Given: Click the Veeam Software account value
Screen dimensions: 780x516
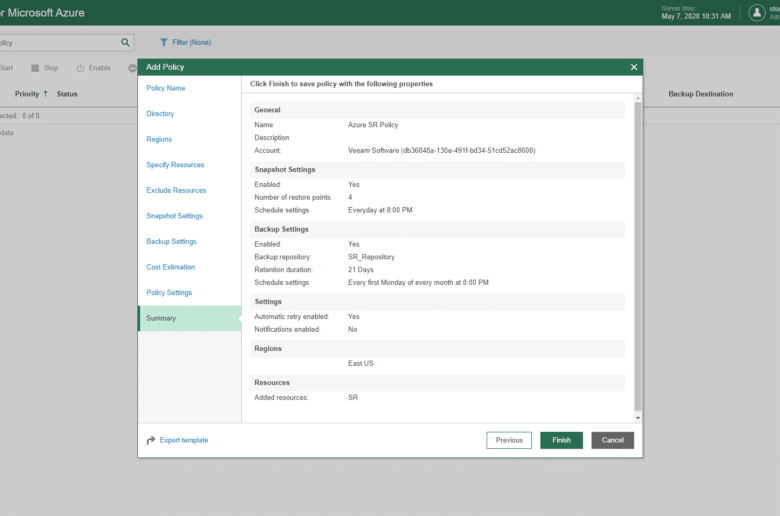Looking at the screenshot, I should click(442, 150).
